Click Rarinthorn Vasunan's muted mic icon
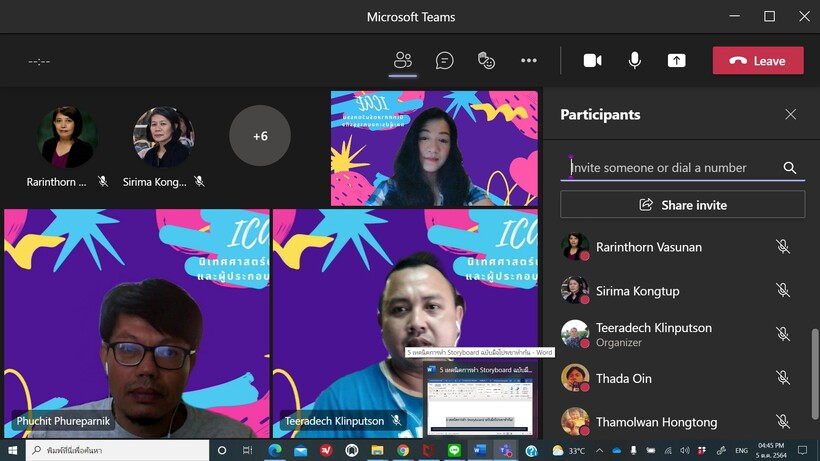 coord(783,247)
